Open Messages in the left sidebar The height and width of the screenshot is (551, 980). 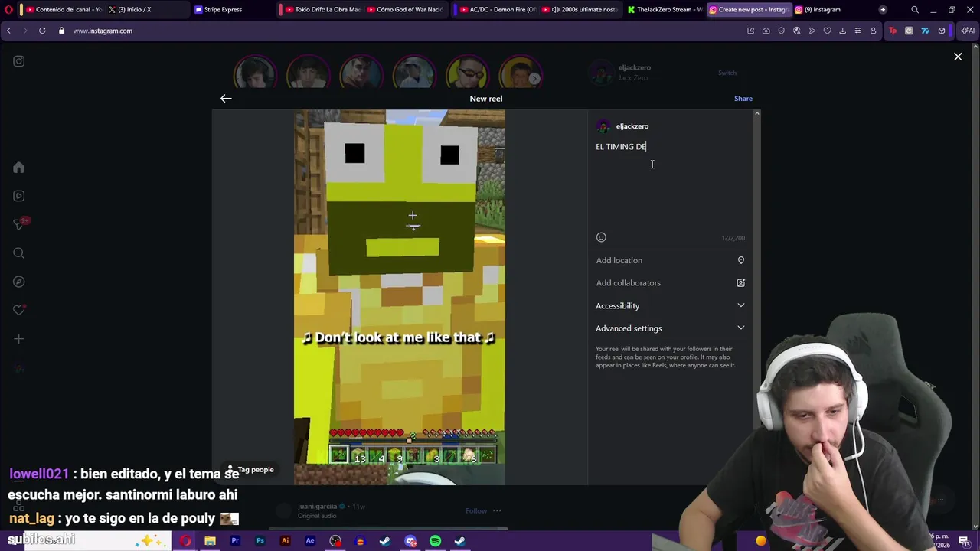pos(19,224)
